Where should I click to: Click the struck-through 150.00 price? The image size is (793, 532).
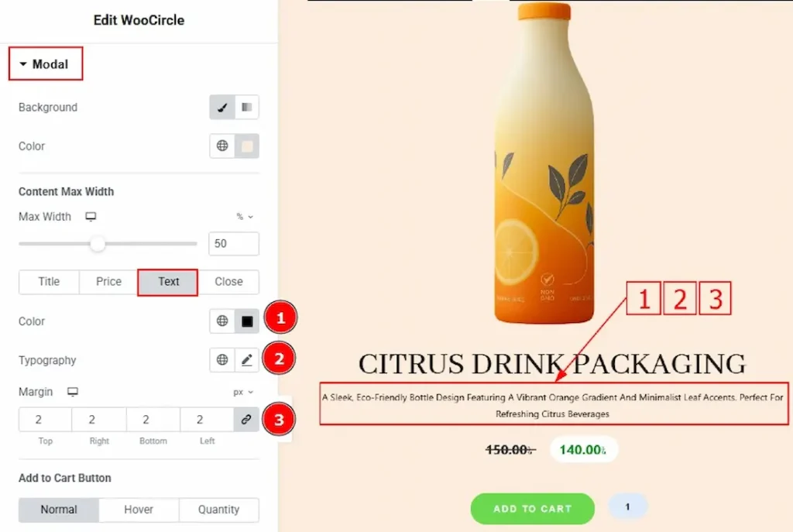pos(510,450)
